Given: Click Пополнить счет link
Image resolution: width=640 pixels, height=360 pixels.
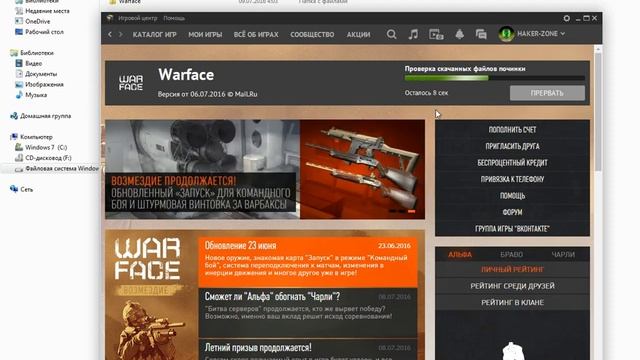Looking at the screenshot, I should coord(512,130).
